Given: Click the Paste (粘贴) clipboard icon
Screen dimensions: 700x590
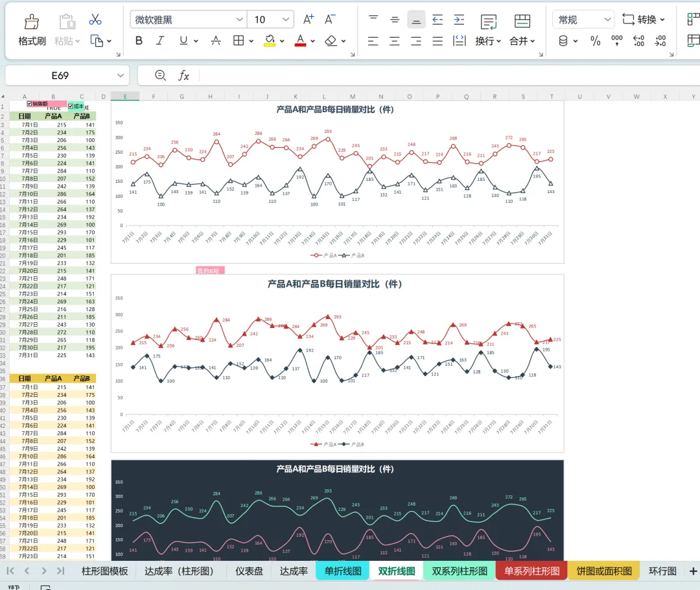Looking at the screenshot, I should (x=67, y=21).
